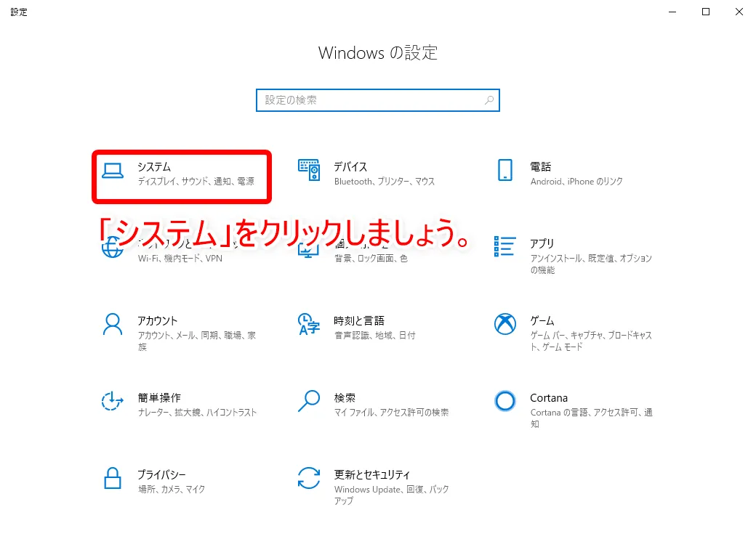Click '音声認識、地域、日付' description text
Viewport: 756px width, 555px height.
point(374,336)
